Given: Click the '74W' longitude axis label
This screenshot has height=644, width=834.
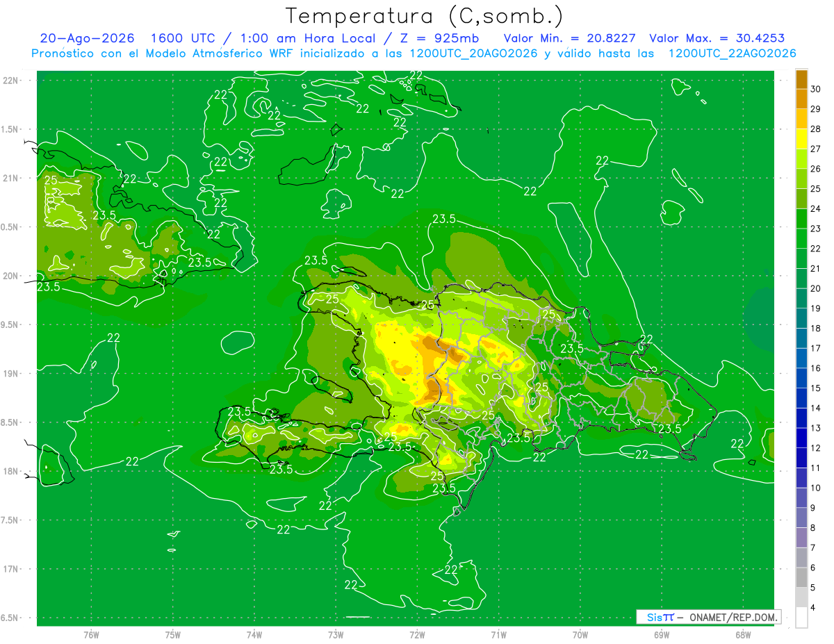Looking at the screenshot, I should click(x=254, y=634).
